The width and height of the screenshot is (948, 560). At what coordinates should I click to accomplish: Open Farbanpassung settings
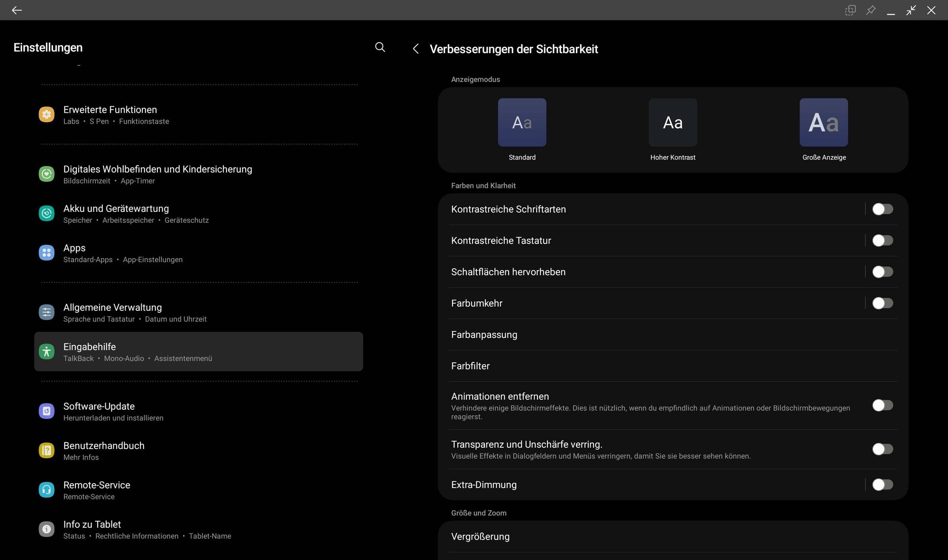(673, 334)
